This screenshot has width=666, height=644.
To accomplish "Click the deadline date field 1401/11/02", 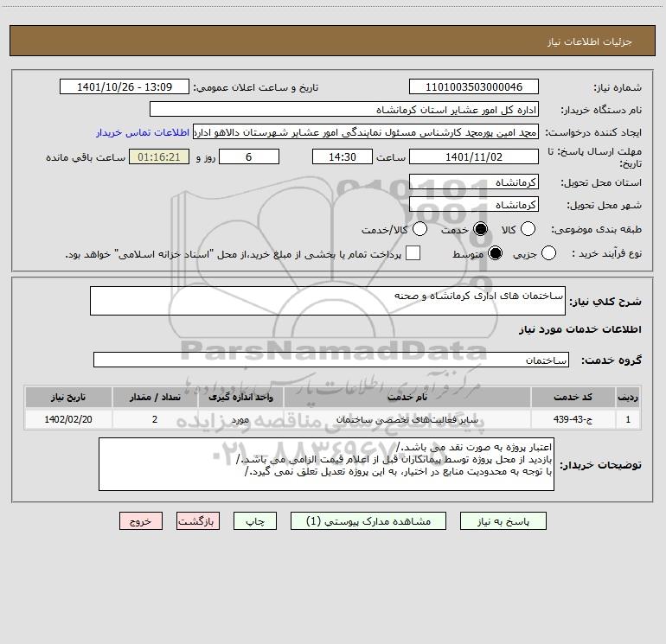I will (x=474, y=156).
